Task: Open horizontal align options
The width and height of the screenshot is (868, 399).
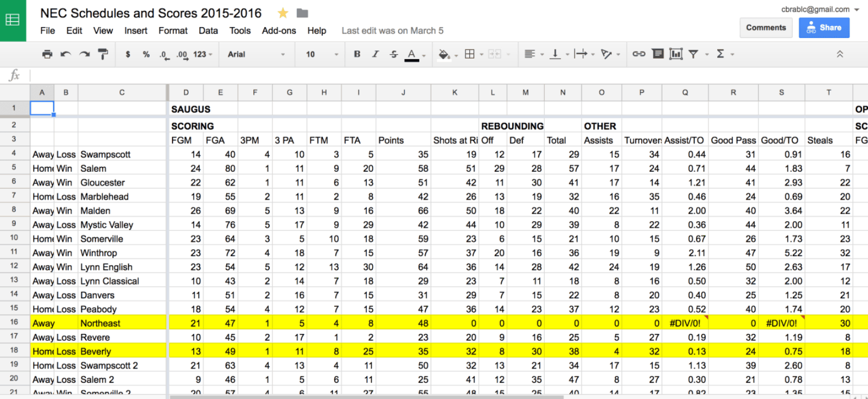Action: 530,54
